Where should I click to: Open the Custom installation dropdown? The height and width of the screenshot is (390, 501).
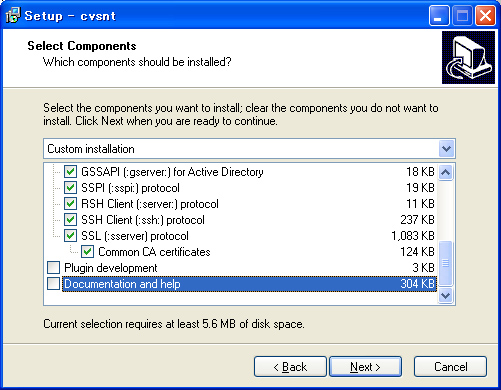447,149
